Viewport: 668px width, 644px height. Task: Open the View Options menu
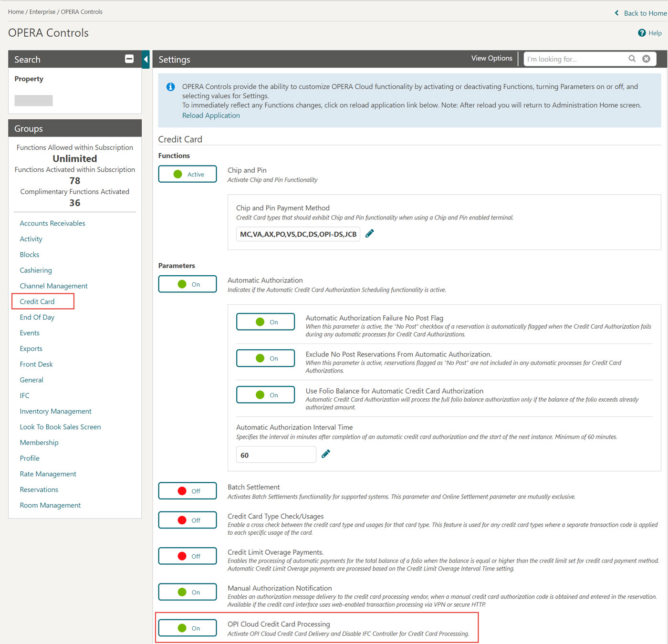coord(491,58)
